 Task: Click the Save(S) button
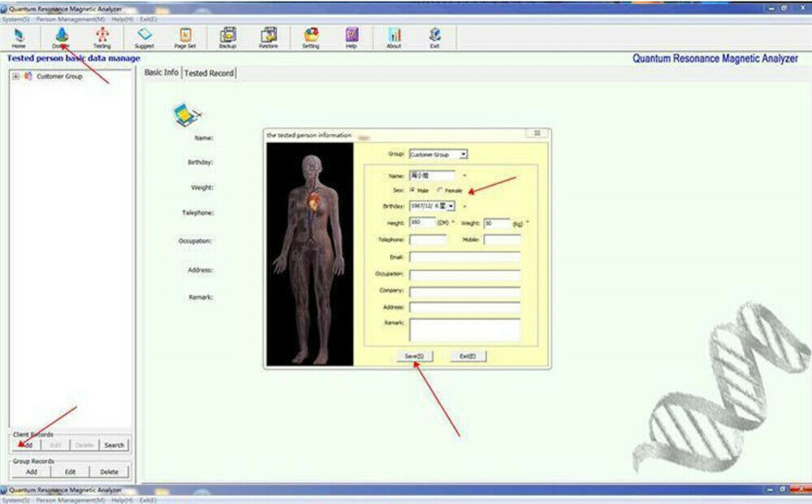(413, 355)
